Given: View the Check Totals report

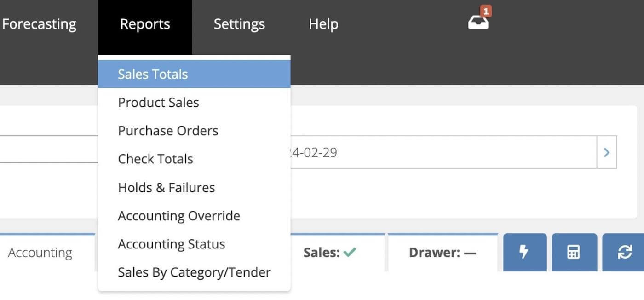Looking at the screenshot, I should (x=155, y=159).
